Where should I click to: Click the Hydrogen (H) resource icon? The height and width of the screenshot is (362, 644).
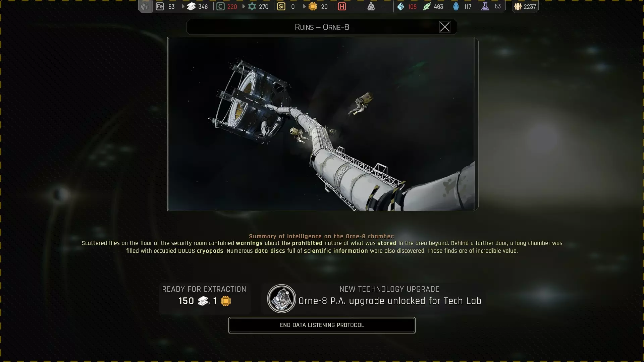342,6
